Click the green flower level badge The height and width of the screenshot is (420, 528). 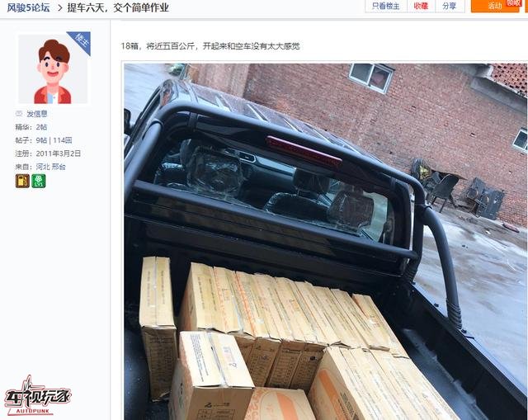[39, 182]
